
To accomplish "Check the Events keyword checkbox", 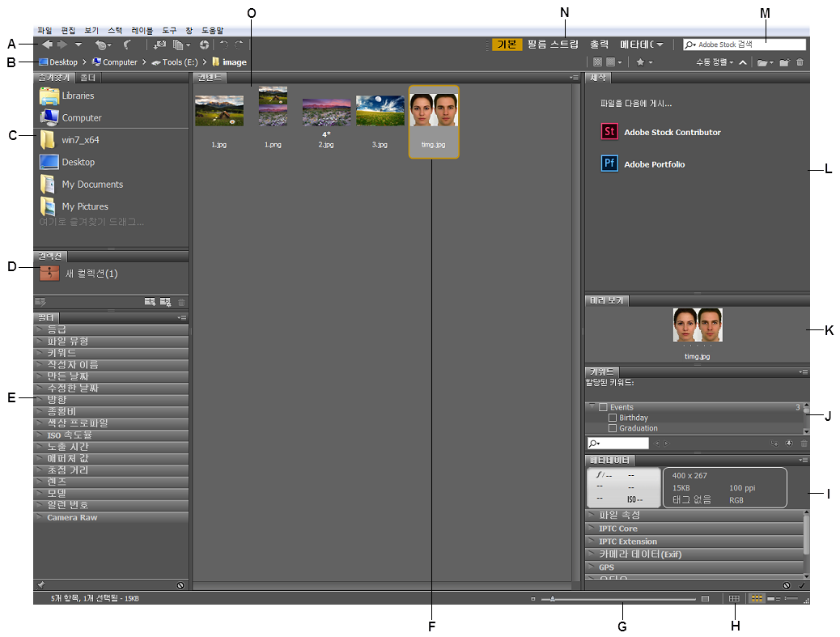I will pos(603,407).
